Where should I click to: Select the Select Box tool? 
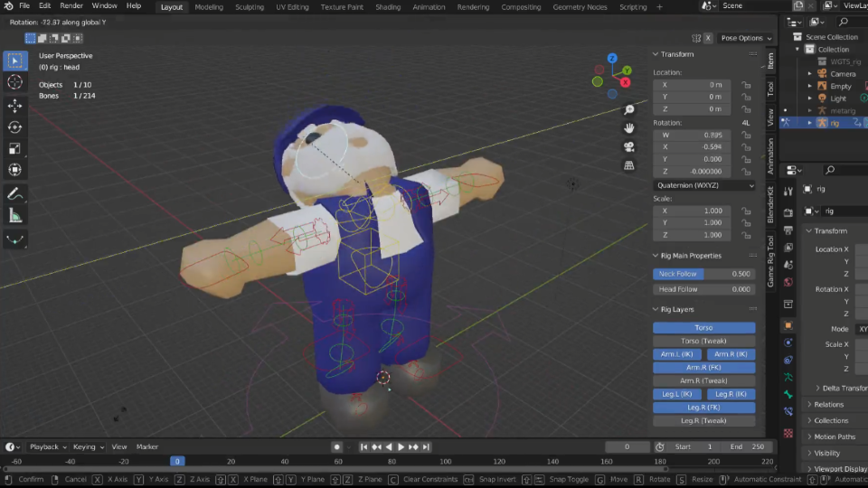coord(15,61)
